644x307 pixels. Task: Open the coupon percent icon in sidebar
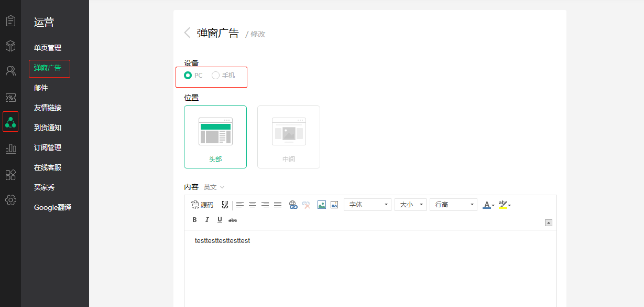click(x=10, y=98)
